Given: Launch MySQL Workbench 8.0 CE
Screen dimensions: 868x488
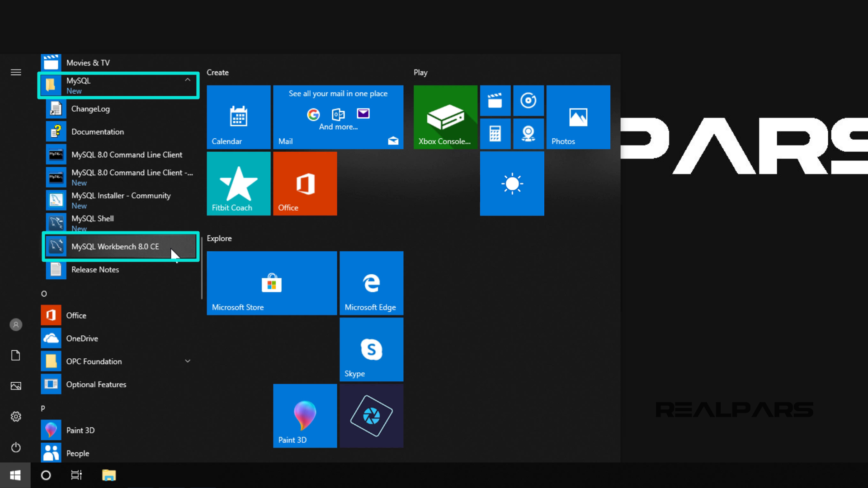Looking at the screenshot, I should point(115,247).
